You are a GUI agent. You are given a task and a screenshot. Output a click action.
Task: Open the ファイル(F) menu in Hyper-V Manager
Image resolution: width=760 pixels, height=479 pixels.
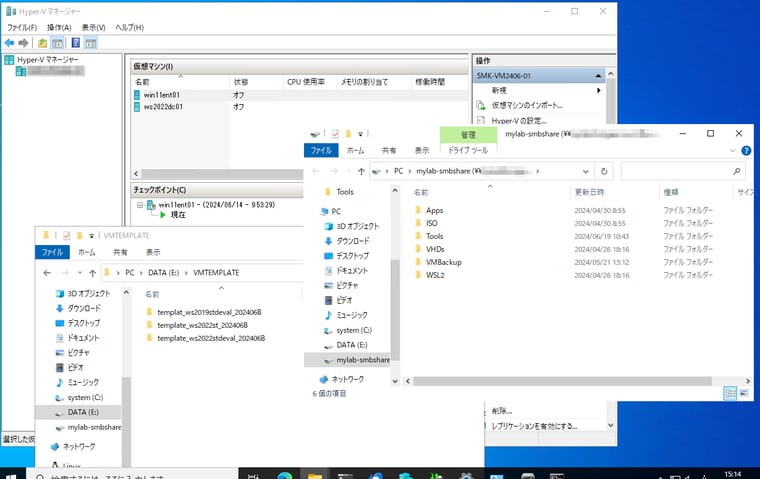(x=22, y=28)
